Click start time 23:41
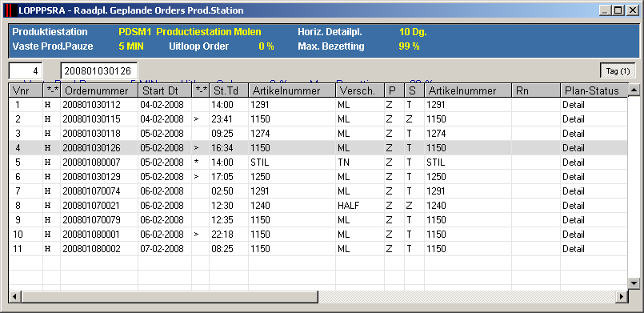Image resolution: width=644 pixels, height=313 pixels. pyautogui.click(x=222, y=119)
